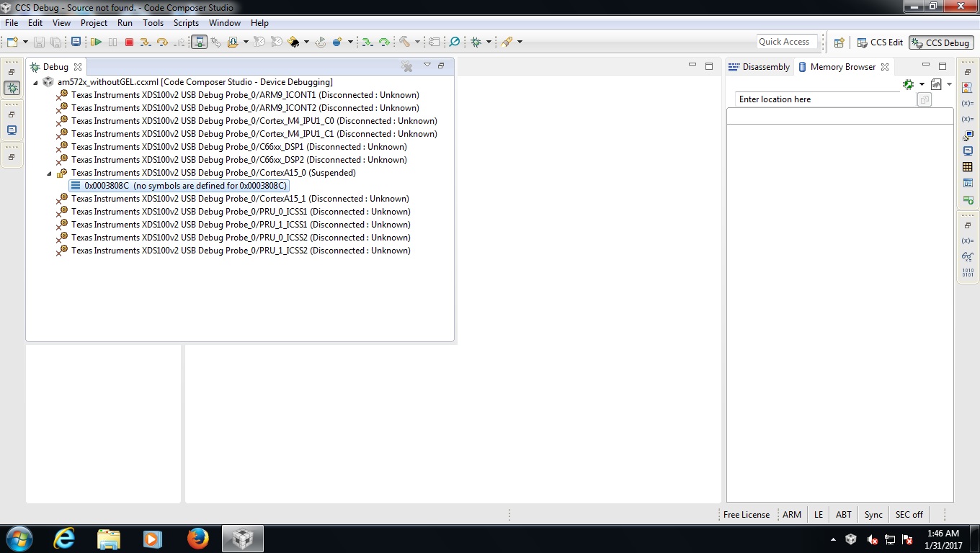The image size is (980, 553).
Task: Open the CPU Reset dropdown arrow
Action: coord(306,42)
